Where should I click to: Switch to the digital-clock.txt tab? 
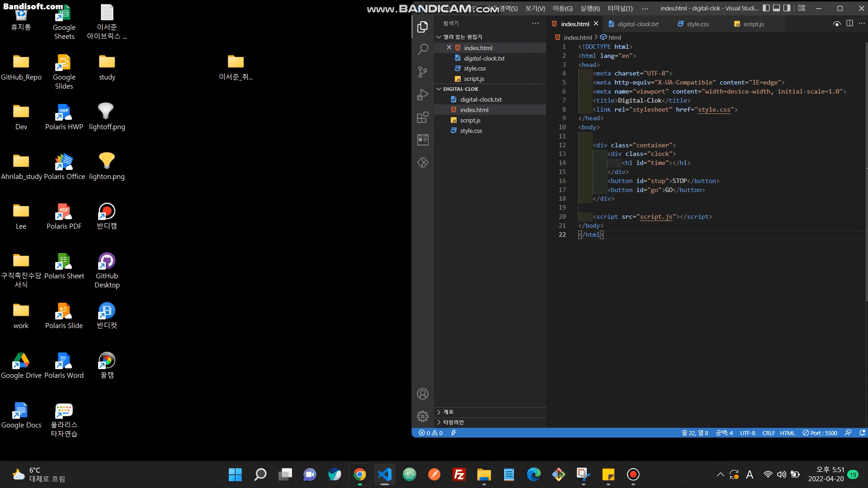pos(637,24)
